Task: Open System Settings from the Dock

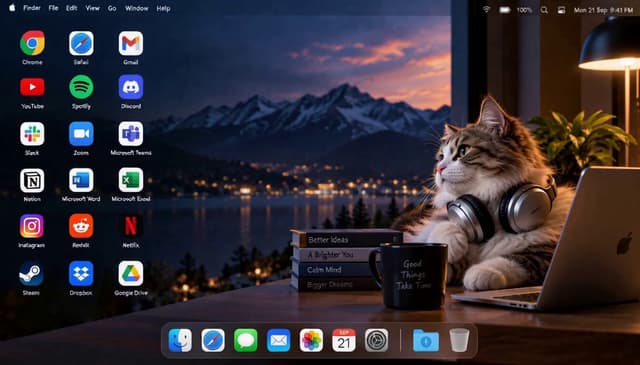Action: [x=376, y=340]
